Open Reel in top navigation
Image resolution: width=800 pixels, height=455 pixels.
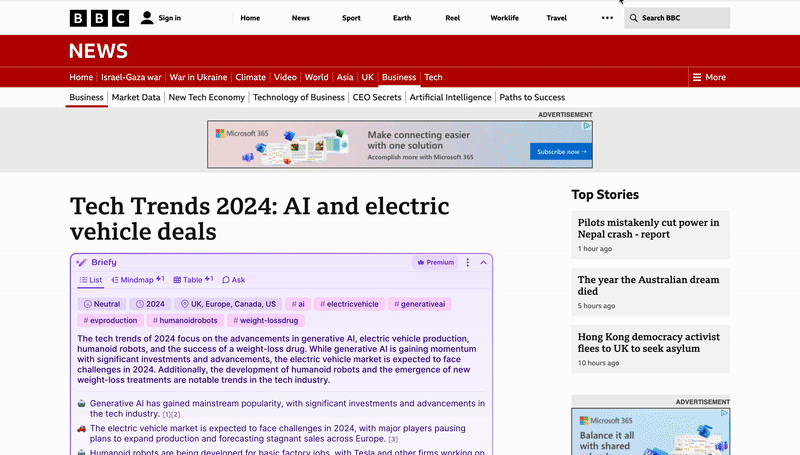pyautogui.click(x=453, y=18)
